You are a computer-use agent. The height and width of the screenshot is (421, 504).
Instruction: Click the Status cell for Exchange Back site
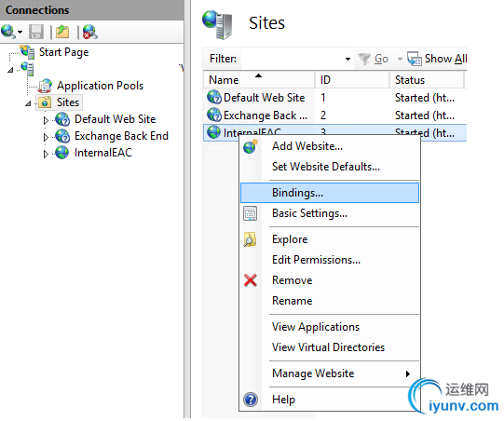425,115
